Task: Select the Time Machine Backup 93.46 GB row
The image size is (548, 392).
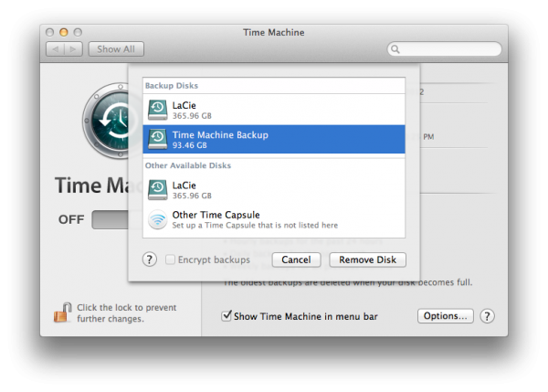Action: tap(274, 139)
